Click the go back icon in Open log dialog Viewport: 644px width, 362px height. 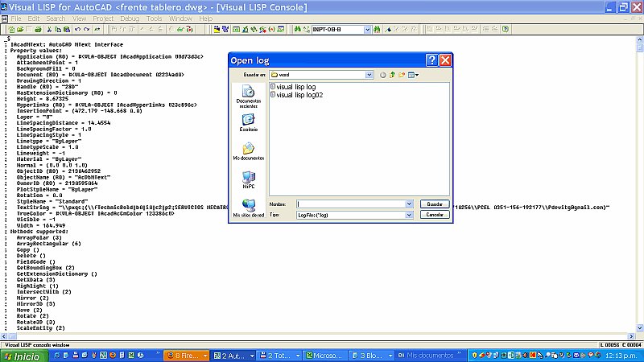pyautogui.click(x=383, y=75)
